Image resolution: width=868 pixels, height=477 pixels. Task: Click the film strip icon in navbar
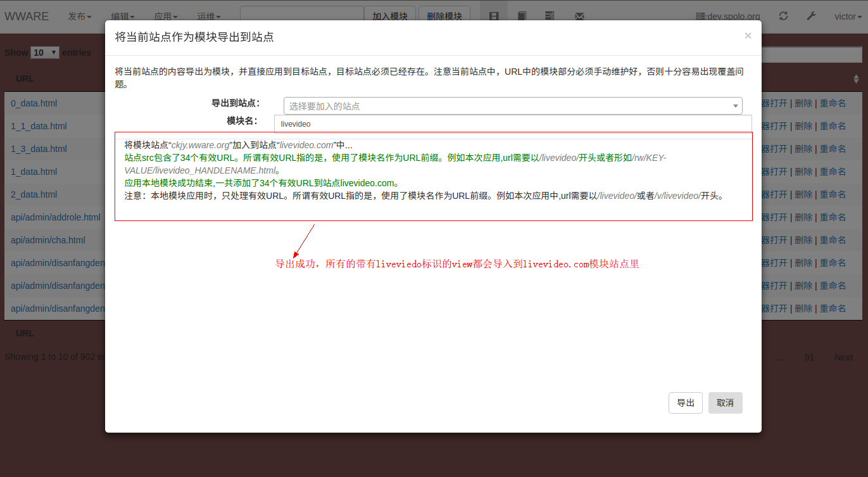coord(494,16)
